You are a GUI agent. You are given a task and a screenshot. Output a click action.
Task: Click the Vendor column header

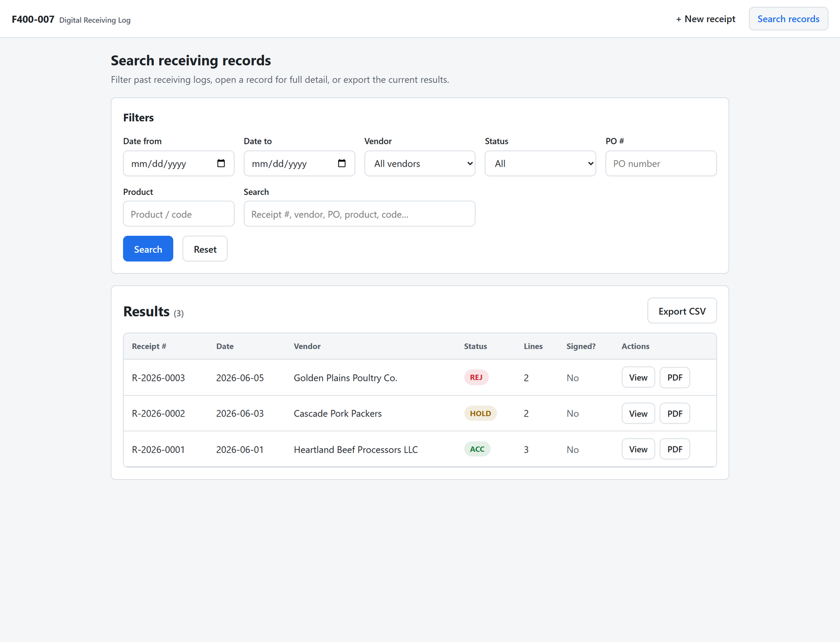tap(307, 346)
